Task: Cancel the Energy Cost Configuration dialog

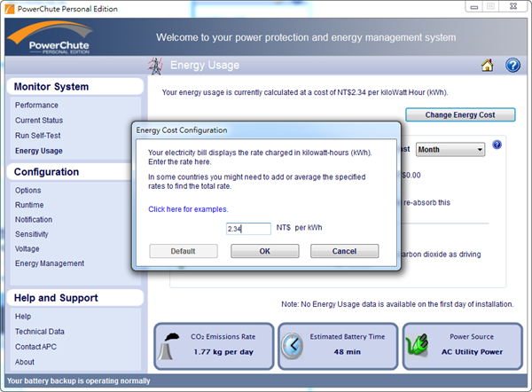Action: pos(344,251)
